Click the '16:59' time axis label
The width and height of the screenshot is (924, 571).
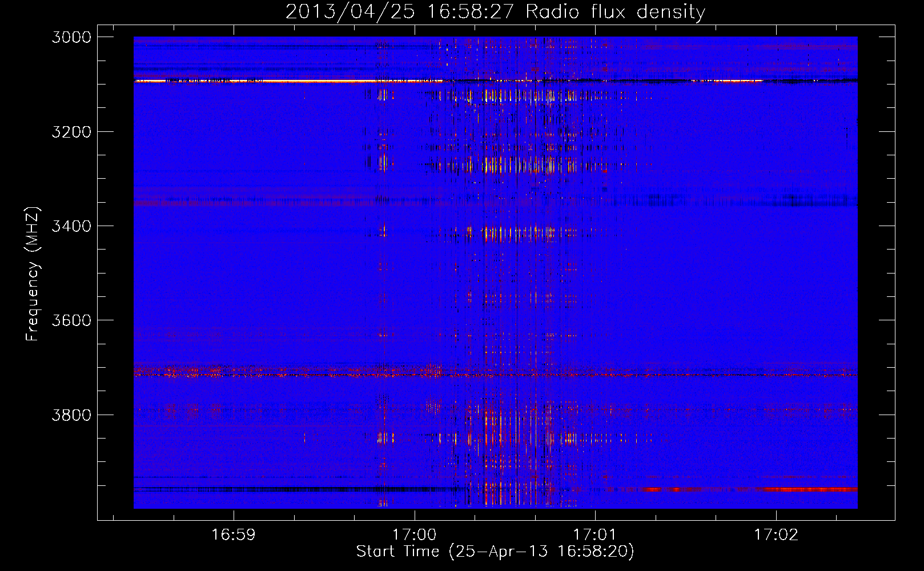233,534
